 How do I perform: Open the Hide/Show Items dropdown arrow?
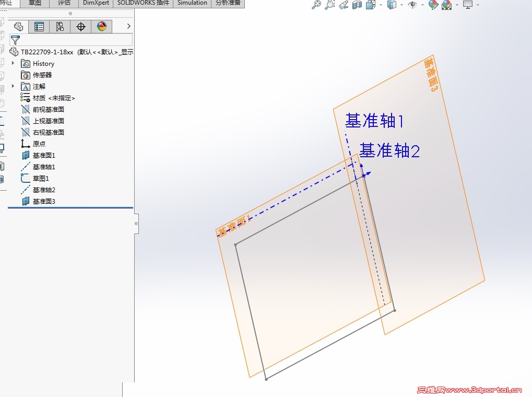[x=422, y=5]
